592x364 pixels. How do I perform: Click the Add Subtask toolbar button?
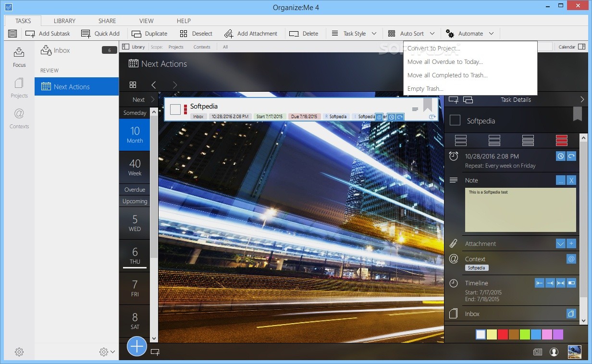[x=48, y=34]
